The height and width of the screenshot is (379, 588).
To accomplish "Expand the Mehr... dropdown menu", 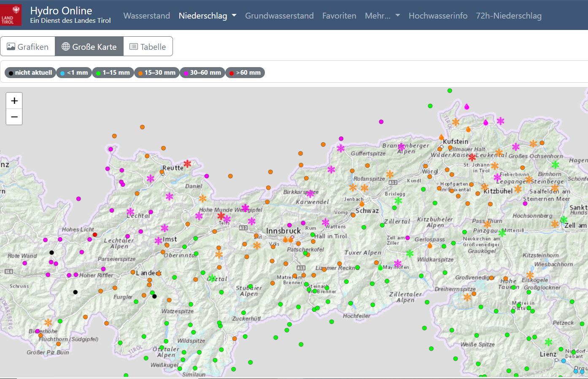I will tap(382, 16).
